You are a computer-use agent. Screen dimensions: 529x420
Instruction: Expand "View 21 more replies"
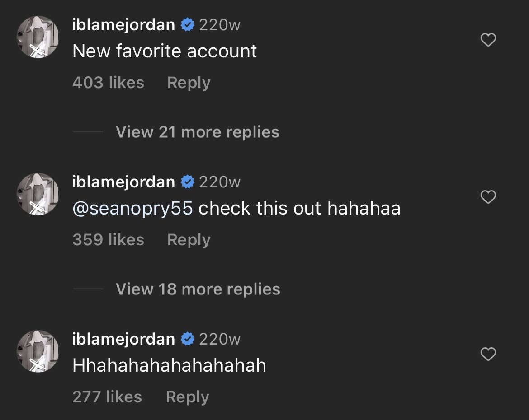(198, 132)
